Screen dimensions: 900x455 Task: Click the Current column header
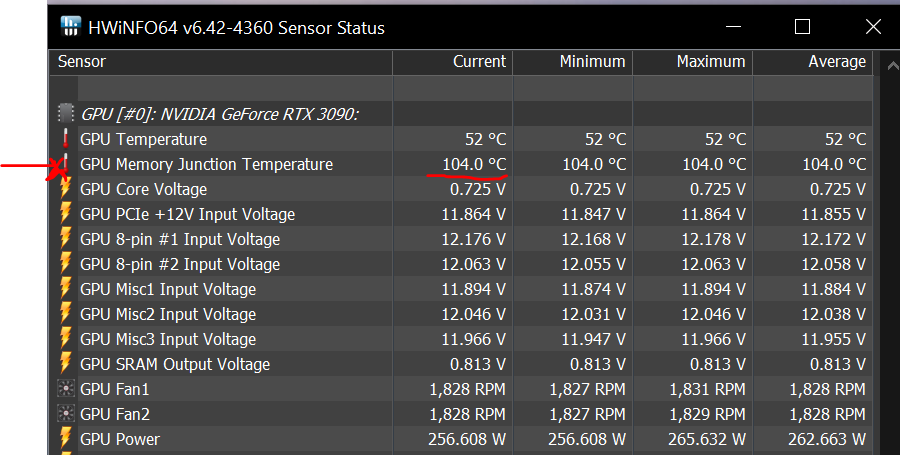coord(453,62)
